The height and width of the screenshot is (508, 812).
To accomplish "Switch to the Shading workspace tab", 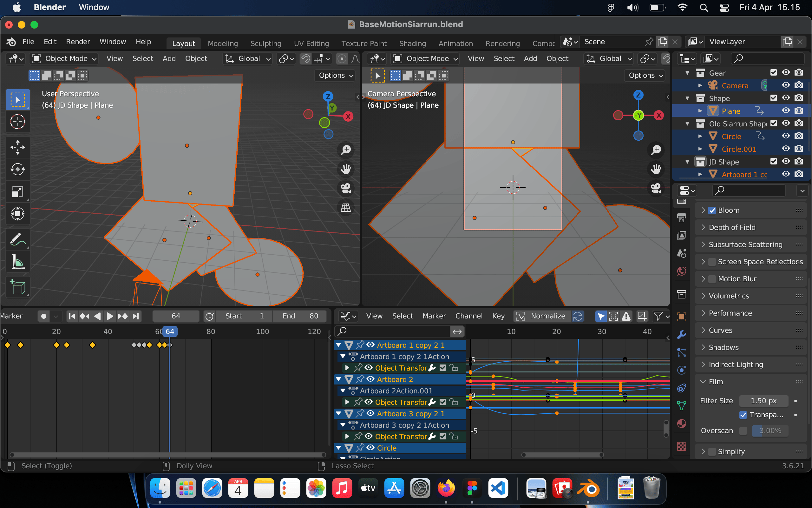I will coord(412,43).
